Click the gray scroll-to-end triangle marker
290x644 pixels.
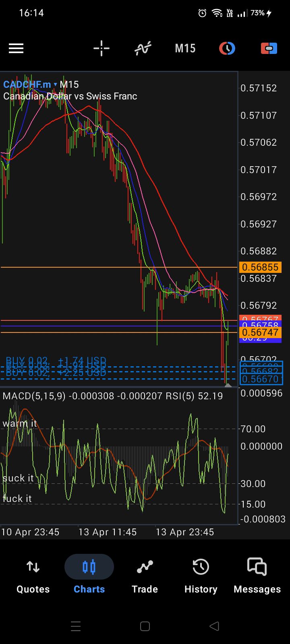pos(228,385)
